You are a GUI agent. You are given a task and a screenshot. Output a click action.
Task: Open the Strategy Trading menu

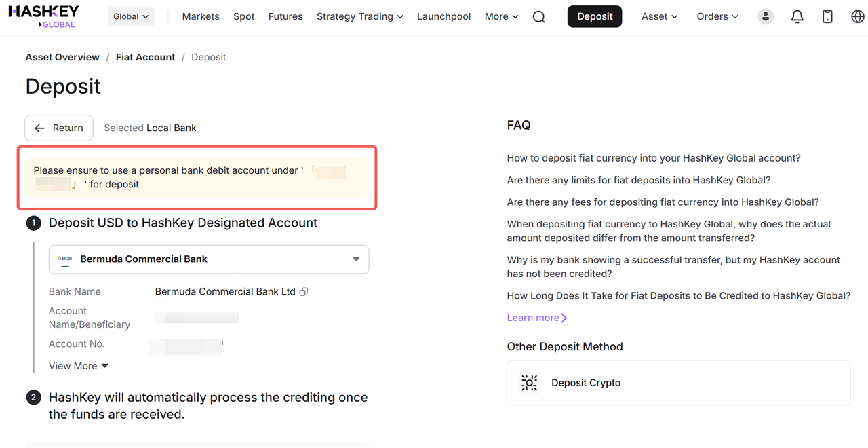[359, 16]
